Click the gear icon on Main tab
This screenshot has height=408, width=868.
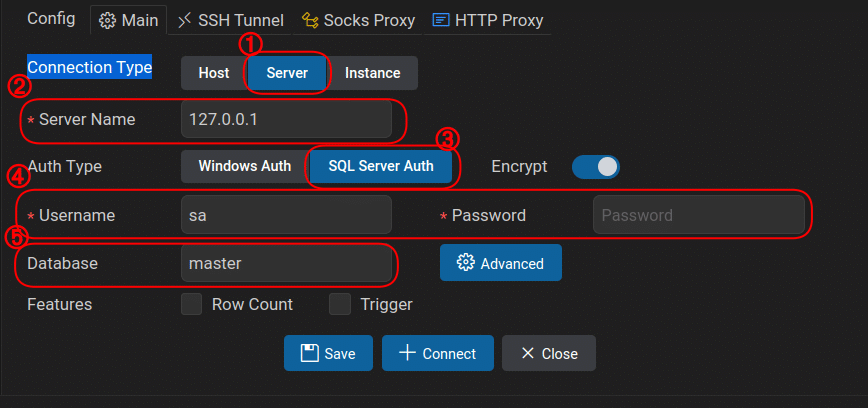[108, 20]
